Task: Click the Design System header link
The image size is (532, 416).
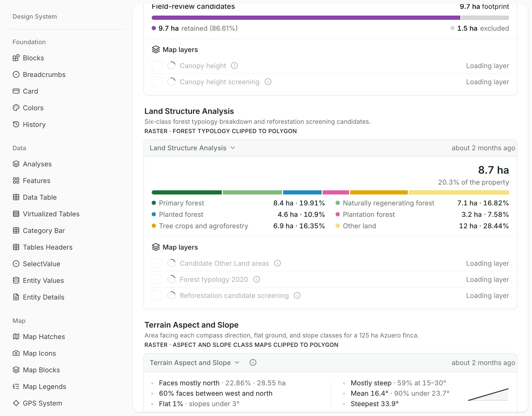Action: coord(35,17)
